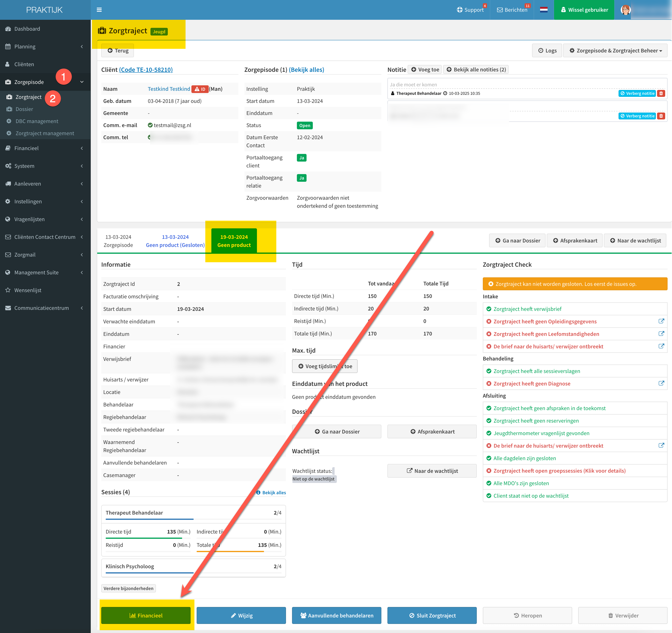Expand the Financieel sidebar menu
The height and width of the screenshot is (633, 672).
(x=45, y=148)
